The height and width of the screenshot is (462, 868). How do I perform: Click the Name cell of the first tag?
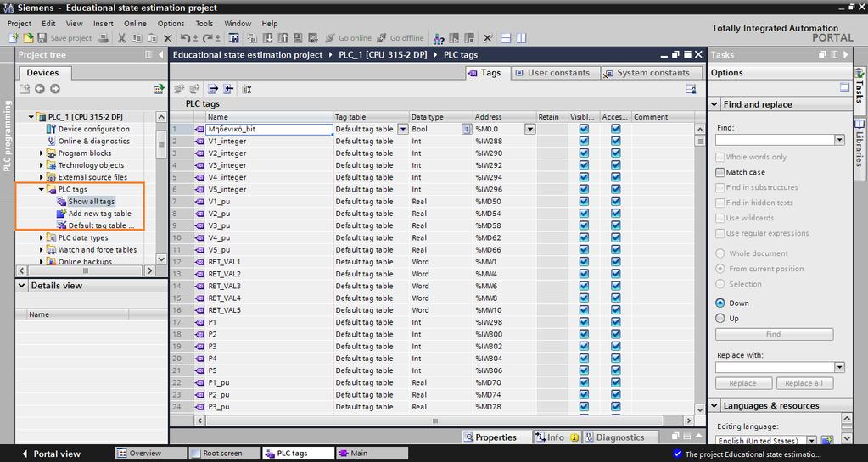pos(269,129)
